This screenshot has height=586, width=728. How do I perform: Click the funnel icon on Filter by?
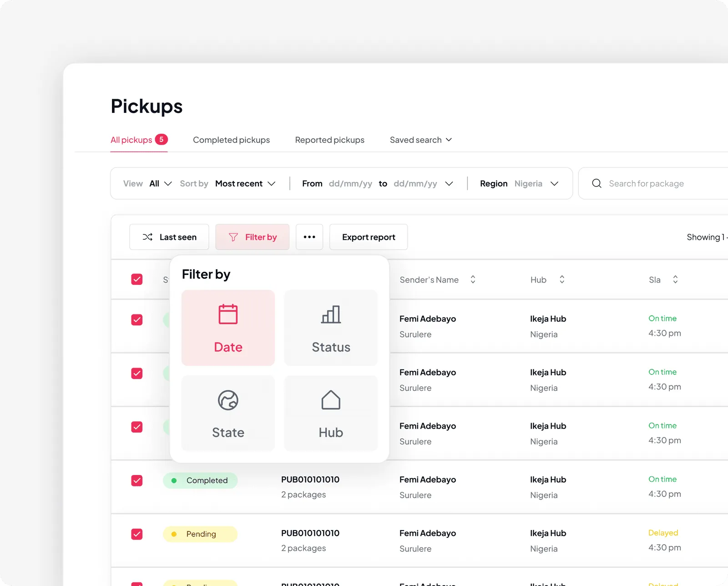pos(233,237)
